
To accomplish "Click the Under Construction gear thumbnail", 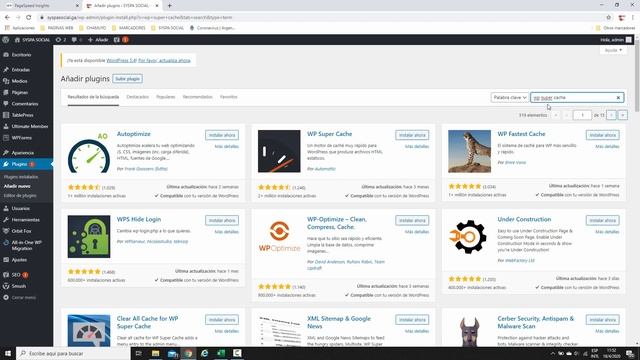I will [469, 237].
